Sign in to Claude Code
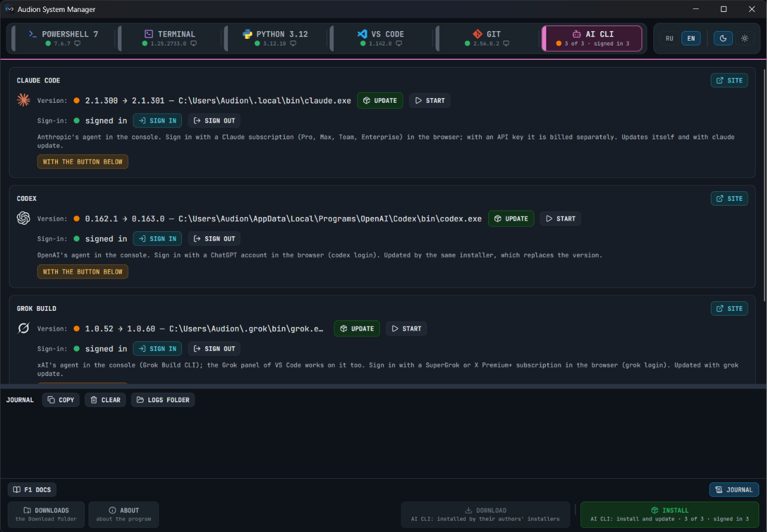 tap(157, 121)
